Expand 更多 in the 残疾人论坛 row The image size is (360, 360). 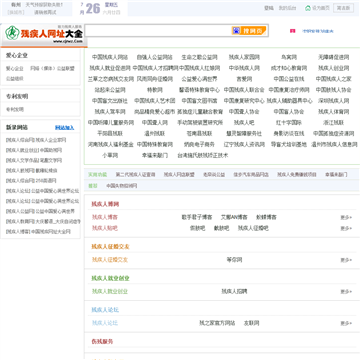click(x=346, y=324)
